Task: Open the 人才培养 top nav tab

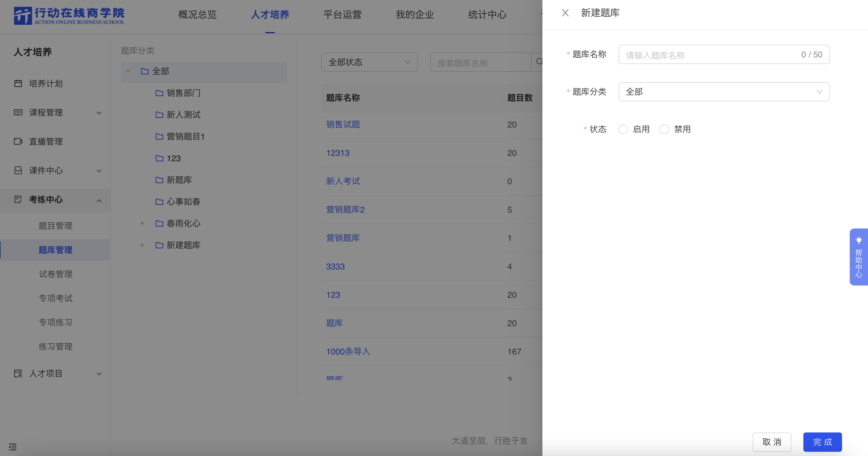Action: tap(270, 14)
